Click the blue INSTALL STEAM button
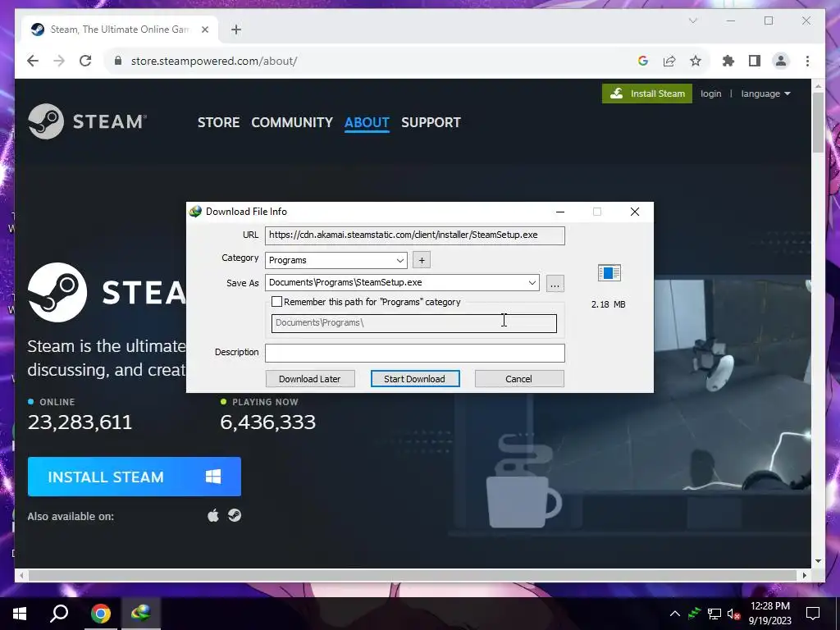 click(135, 477)
